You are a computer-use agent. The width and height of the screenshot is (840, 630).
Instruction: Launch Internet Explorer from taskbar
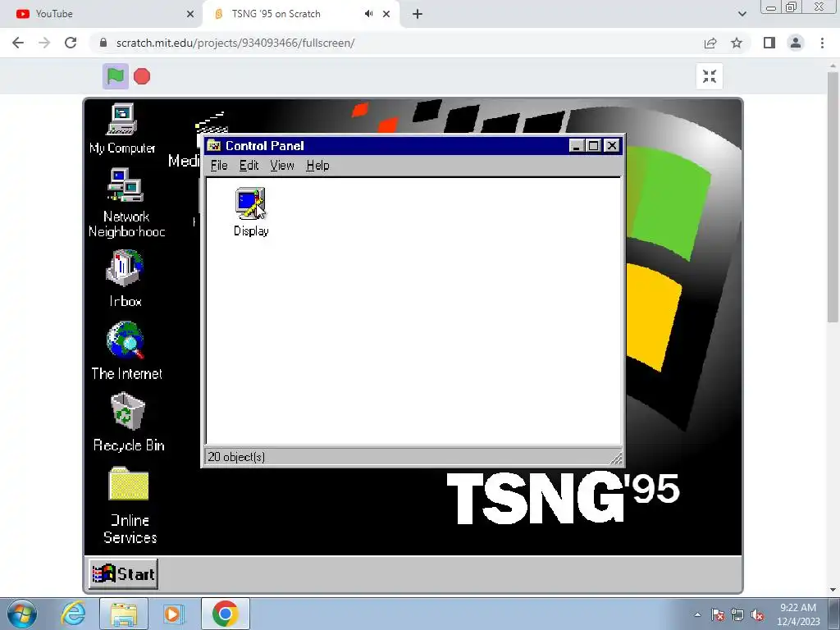point(73,614)
